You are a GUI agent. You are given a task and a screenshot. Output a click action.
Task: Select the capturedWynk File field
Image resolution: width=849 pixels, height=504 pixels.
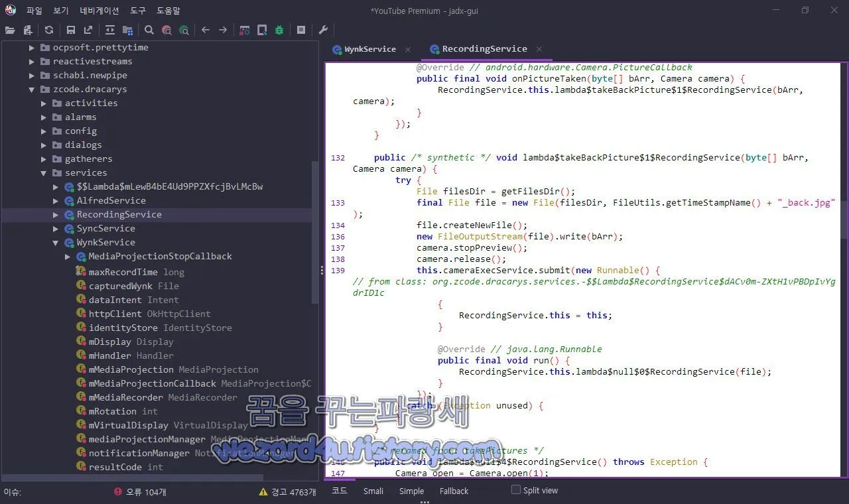pos(134,286)
